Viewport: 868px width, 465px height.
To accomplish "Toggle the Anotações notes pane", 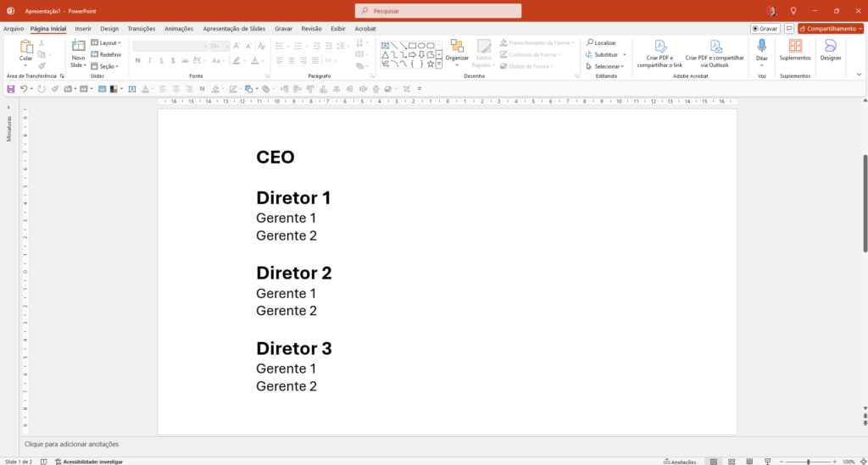I will click(x=679, y=462).
